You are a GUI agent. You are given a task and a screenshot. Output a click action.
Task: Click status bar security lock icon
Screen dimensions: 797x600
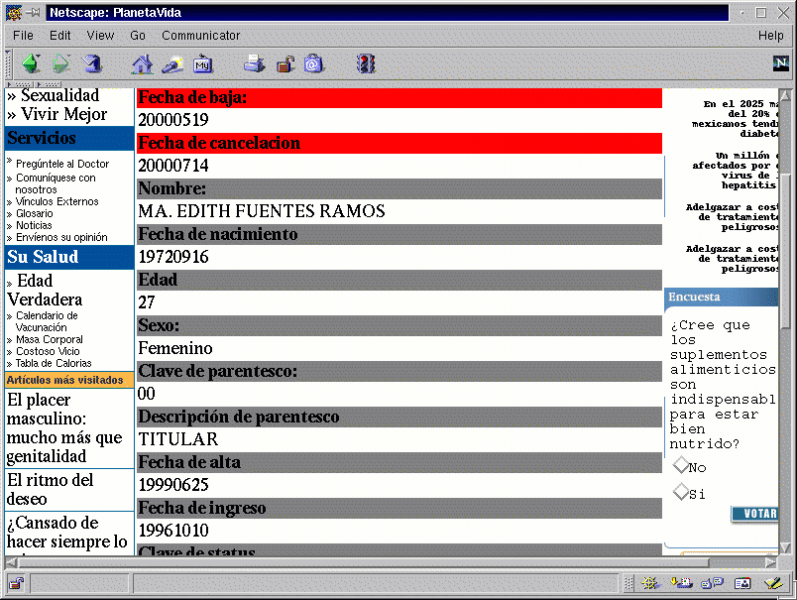pos(16,583)
